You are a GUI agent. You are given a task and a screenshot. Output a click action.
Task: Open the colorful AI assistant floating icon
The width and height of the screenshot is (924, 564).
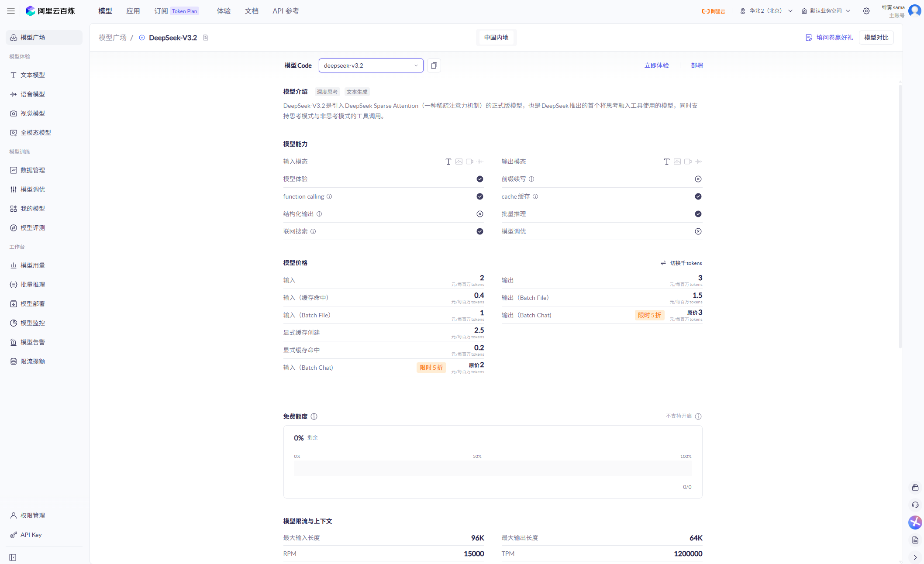(915, 523)
